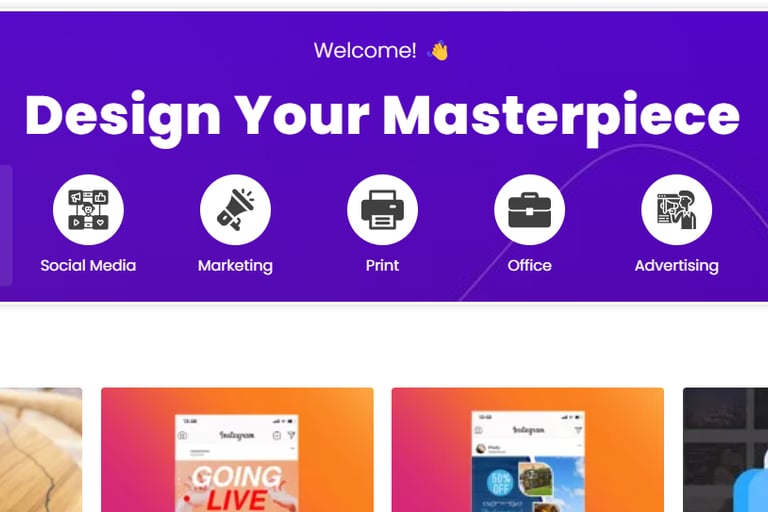768x512 pixels.
Task: Click the Office text label
Action: pyautogui.click(x=529, y=266)
